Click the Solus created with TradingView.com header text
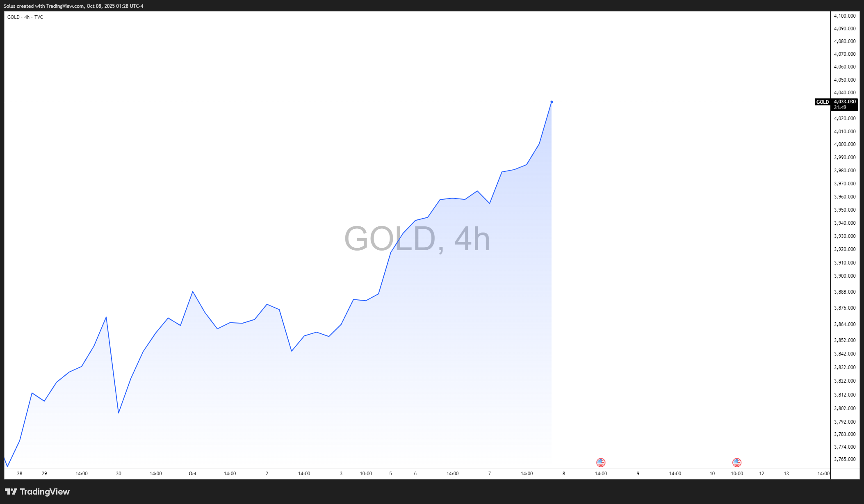 [x=74, y=6]
